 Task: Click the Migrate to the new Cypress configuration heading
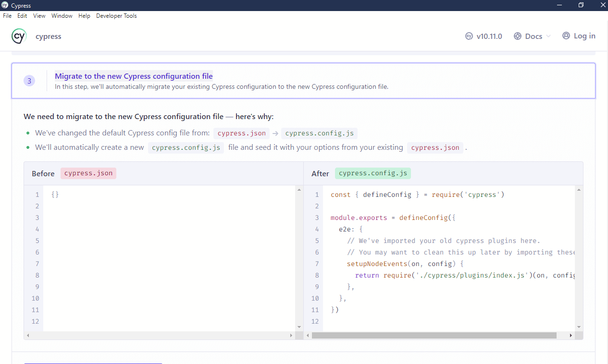pos(133,76)
